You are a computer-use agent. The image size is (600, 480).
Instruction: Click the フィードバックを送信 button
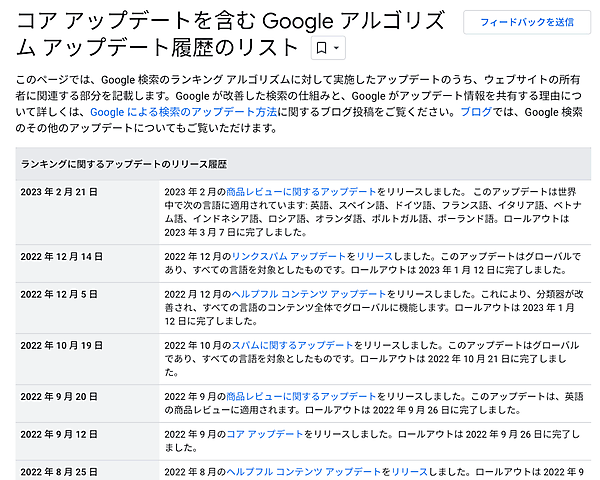526,21
